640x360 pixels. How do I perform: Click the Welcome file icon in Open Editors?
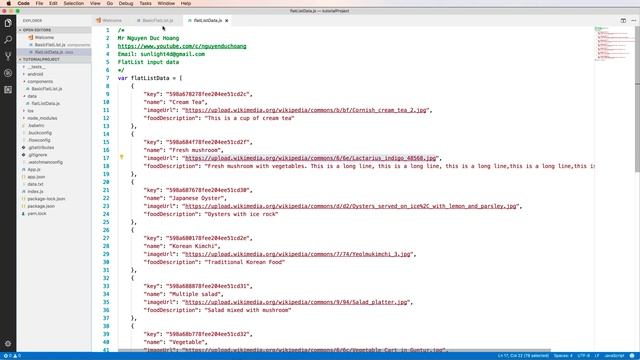pyautogui.click(x=31, y=37)
